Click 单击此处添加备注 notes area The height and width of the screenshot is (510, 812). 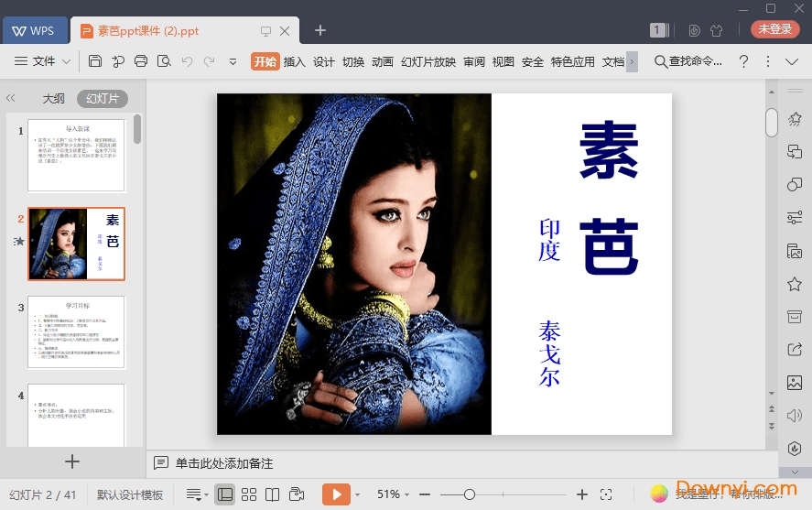[x=224, y=463]
